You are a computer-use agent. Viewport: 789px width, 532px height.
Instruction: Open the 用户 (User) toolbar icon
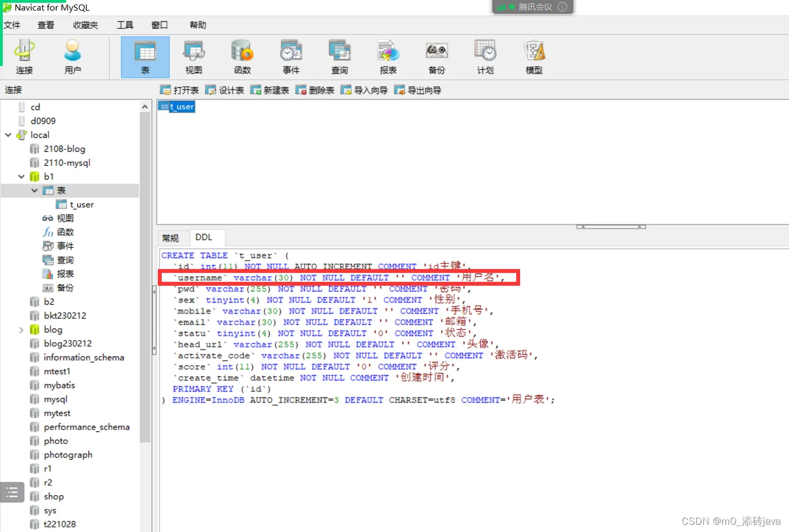pyautogui.click(x=73, y=57)
